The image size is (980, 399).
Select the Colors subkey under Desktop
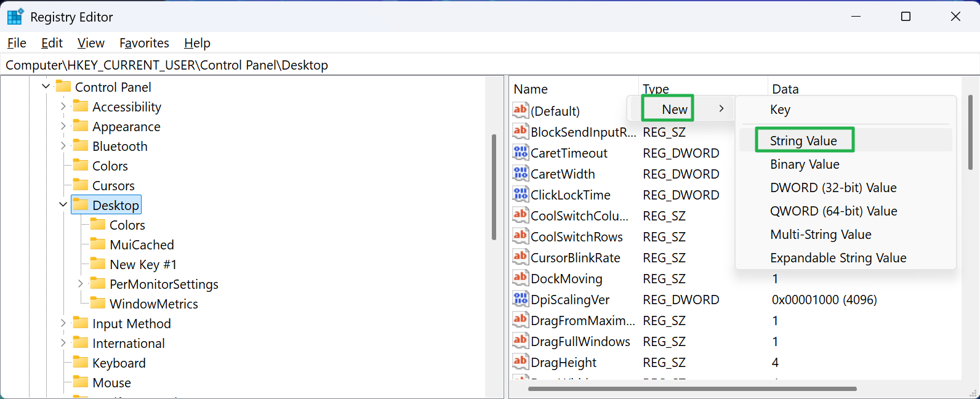tap(127, 225)
